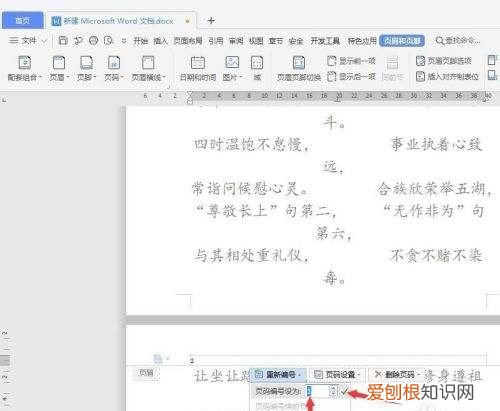500x411 pixels.
Task: Open the 章节 ribbon tab
Action: point(276,41)
